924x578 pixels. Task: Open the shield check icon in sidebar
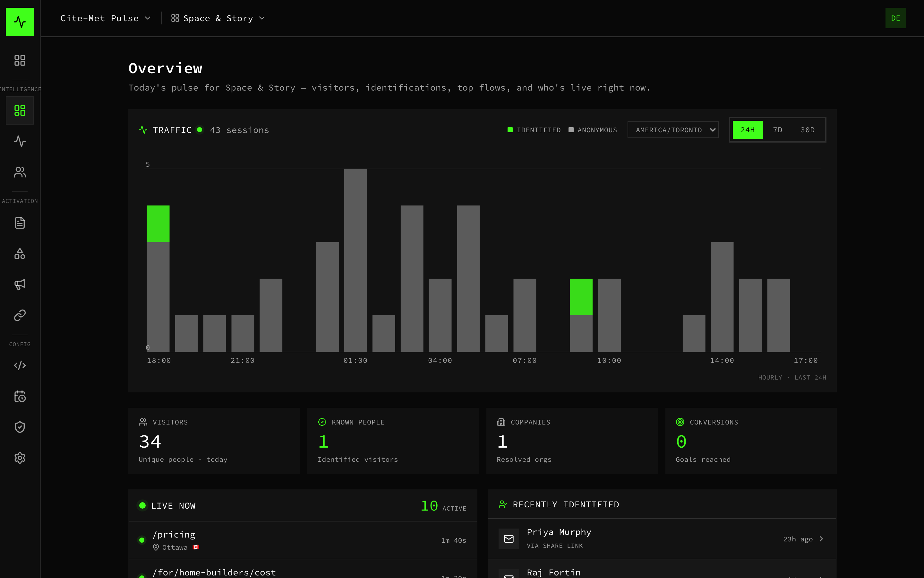click(x=20, y=427)
